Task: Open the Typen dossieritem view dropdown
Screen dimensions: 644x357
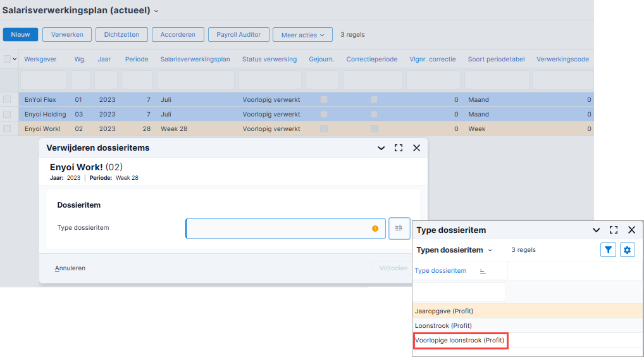Action: click(x=490, y=250)
